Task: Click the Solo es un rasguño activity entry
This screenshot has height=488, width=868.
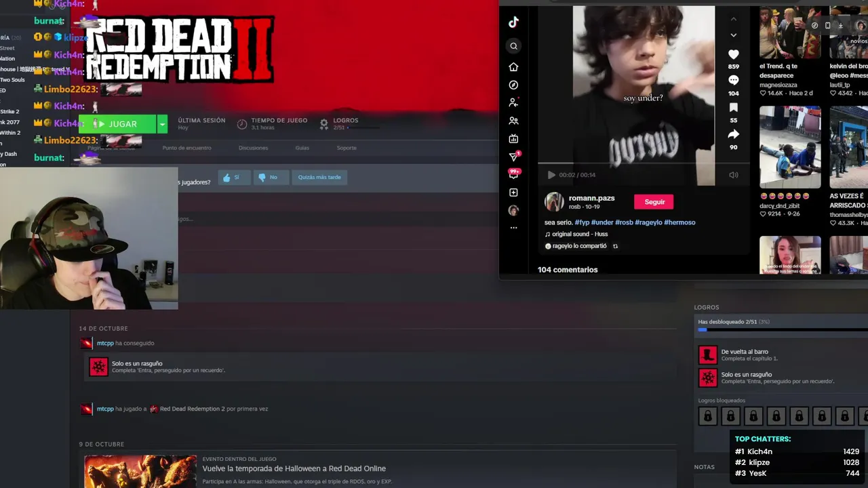Action: (380, 367)
